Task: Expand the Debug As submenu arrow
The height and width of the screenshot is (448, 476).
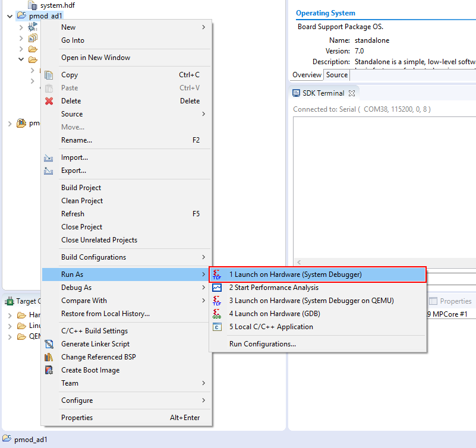Action: pyautogui.click(x=204, y=288)
